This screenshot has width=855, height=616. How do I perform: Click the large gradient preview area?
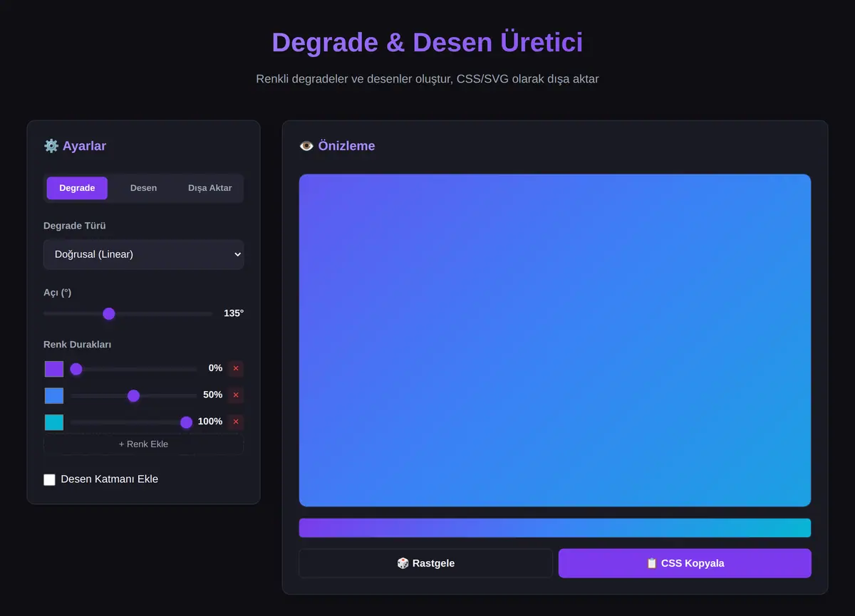(555, 340)
